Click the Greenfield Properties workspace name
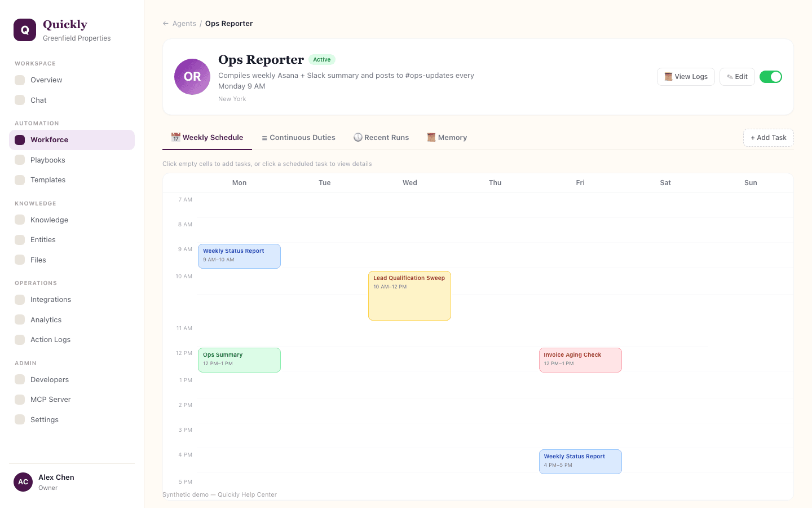Image resolution: width=812 pixels, height=508 pixels. click(x=77, y=38)
